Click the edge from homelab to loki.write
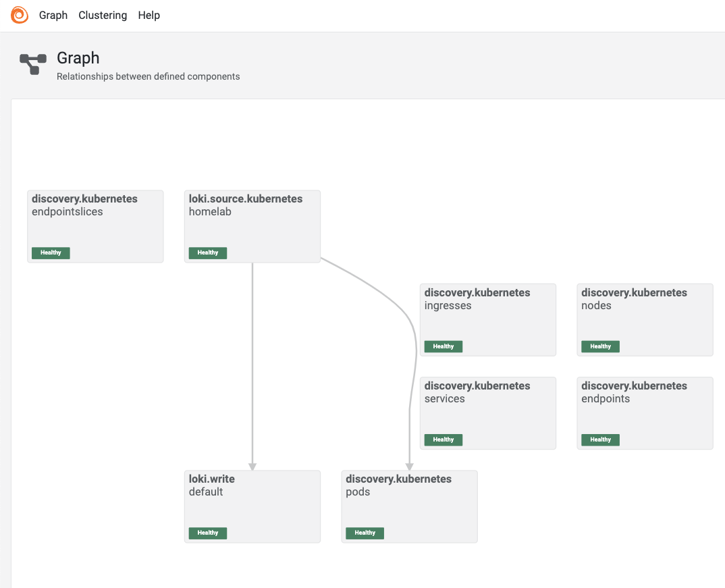The image size is (725, 588). [252, 365]
